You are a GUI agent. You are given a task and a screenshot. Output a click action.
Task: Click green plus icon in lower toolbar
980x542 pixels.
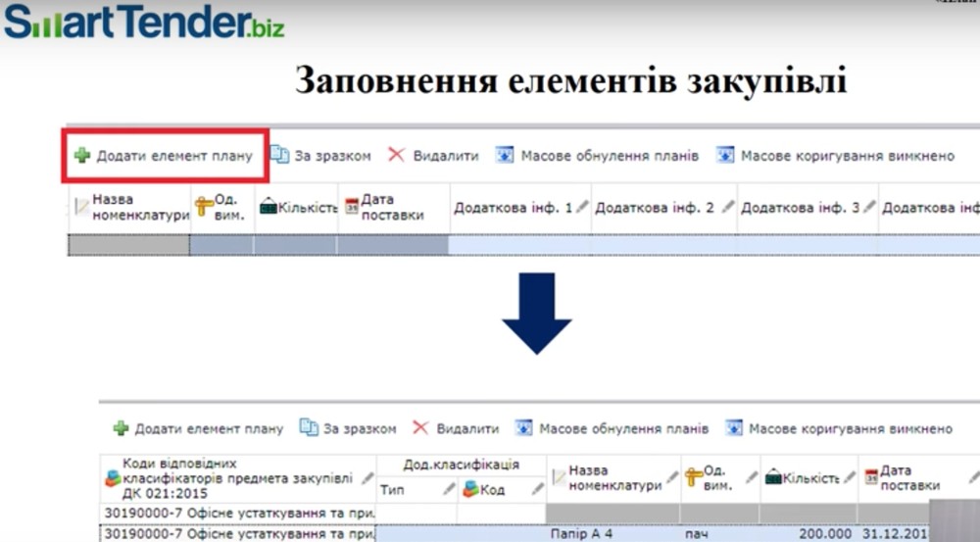pos(121,428)
